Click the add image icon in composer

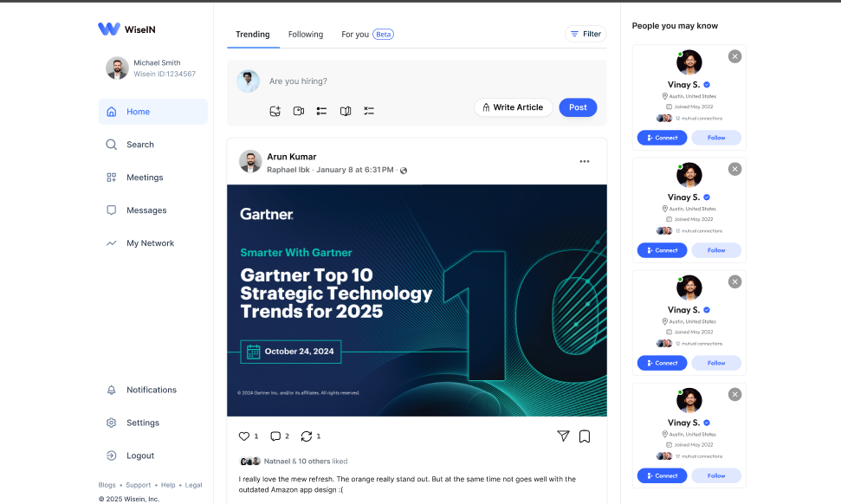click(x=275, y=111)
